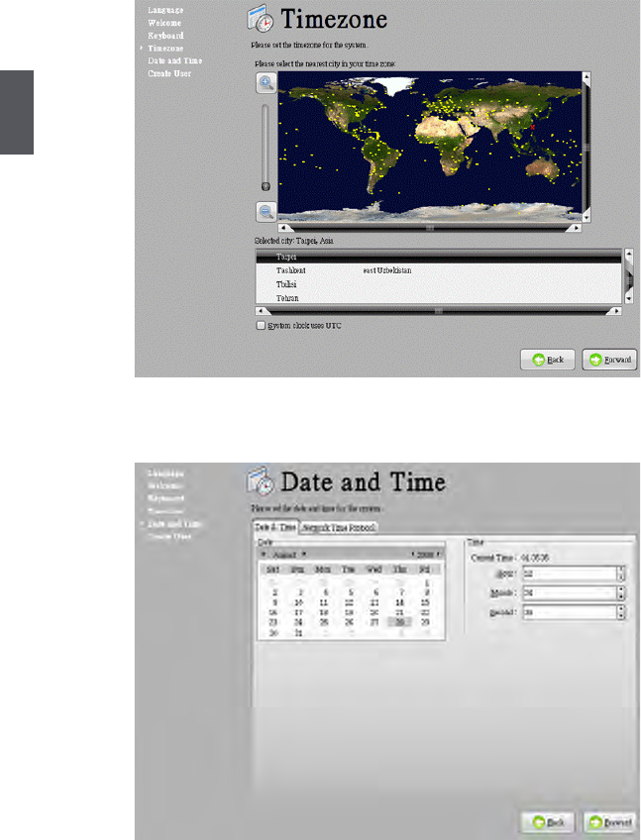Zoom in on the timezone world map
The image size is (641, 840).
[267, 82]
